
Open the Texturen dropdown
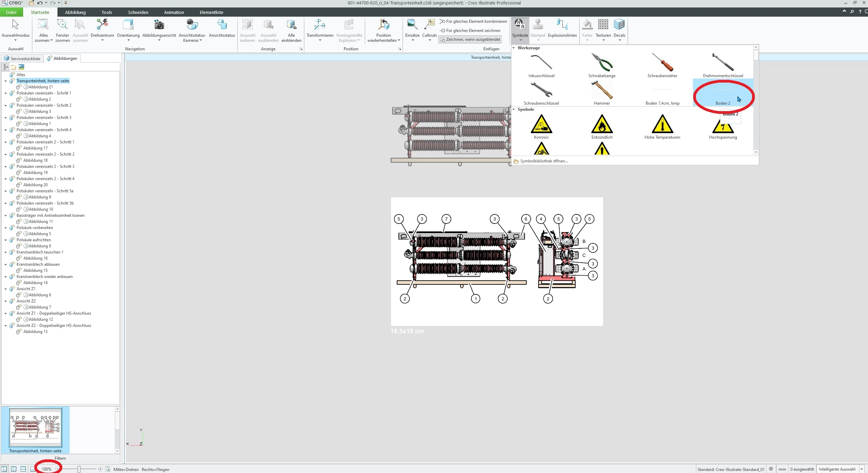tap(603, 40)
